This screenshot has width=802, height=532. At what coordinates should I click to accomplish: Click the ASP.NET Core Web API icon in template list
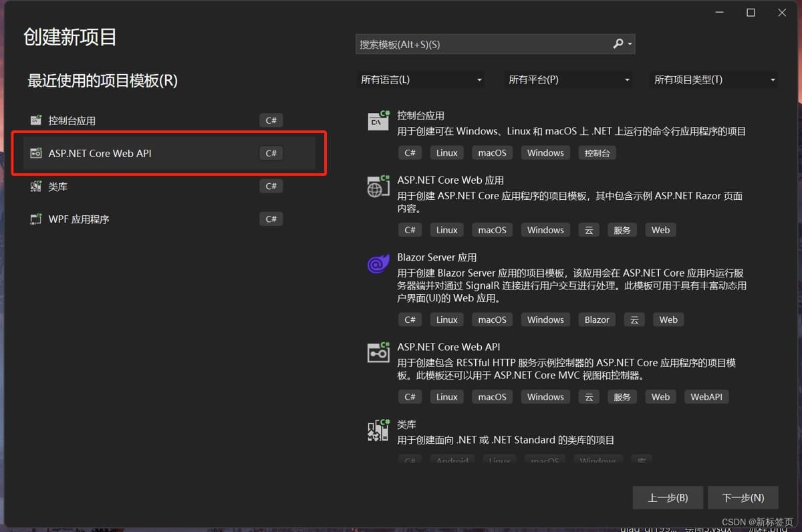378,352
